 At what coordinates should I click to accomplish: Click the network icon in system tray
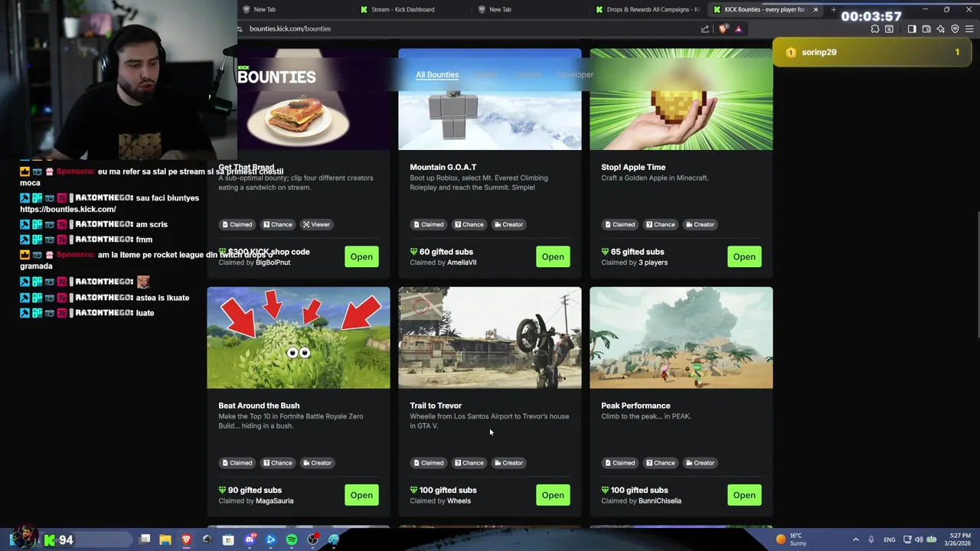[907, 540]
